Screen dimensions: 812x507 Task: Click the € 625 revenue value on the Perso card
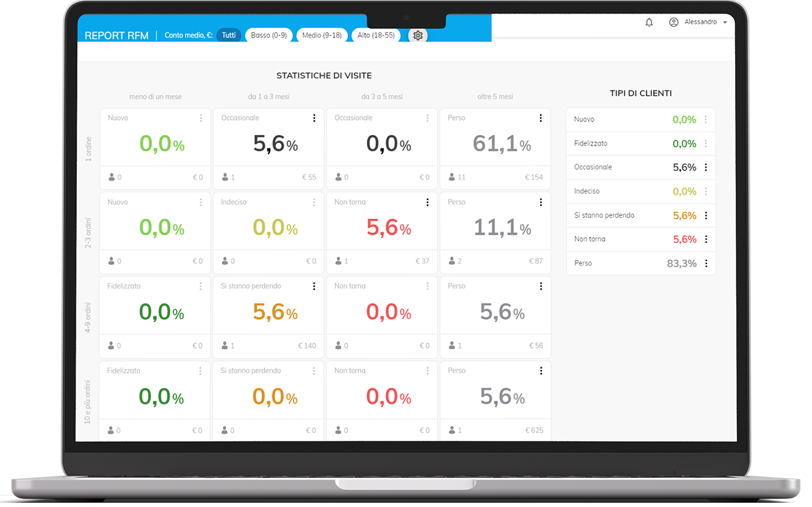coord(534,430)
